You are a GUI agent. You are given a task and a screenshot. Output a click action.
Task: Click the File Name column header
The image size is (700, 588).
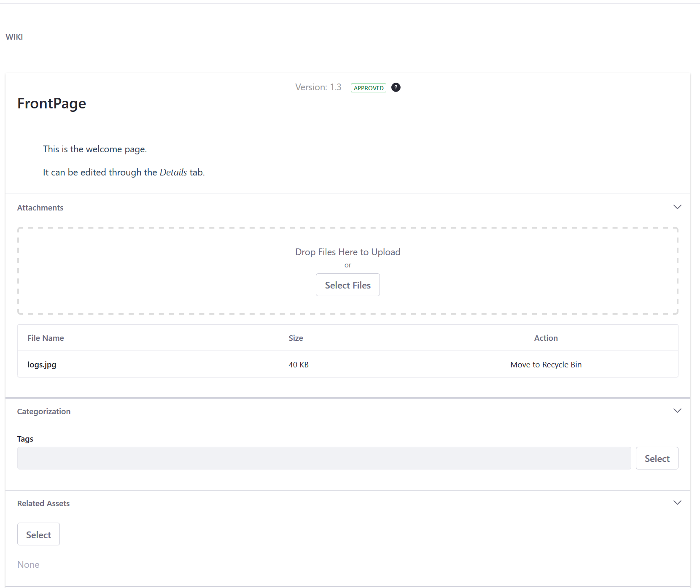(46, 338)
